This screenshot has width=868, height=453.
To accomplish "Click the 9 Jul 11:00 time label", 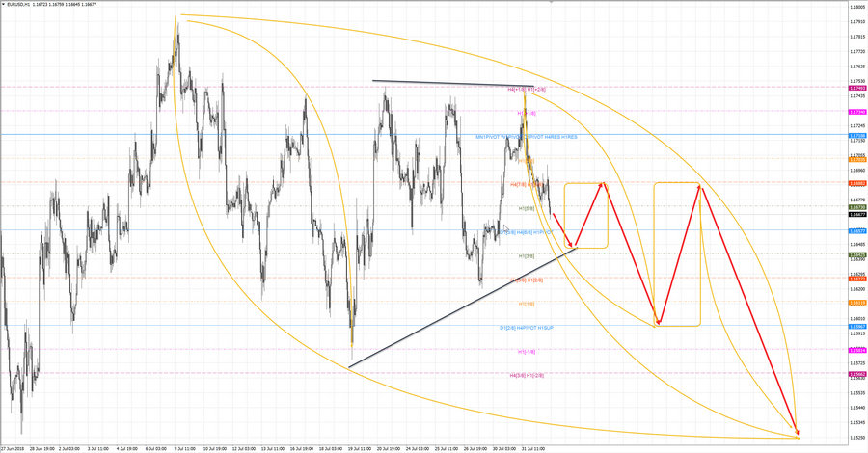I will tap(184, 448).
